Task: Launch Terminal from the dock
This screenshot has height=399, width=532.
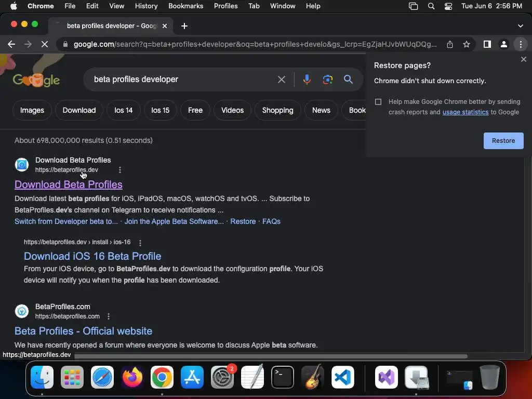Action: click(282, 377)
